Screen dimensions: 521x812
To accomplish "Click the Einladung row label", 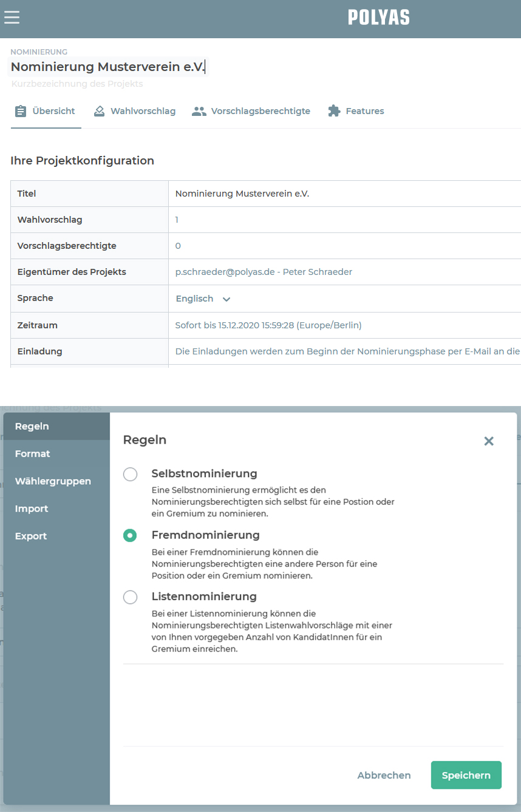I will (x=40, y=351).
